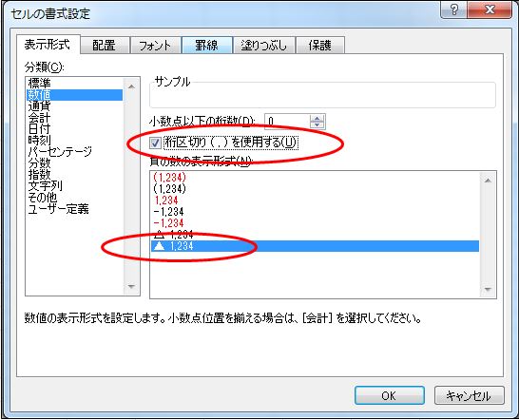This screenshot has width=519, height=420.
Task: Toggle the 桁区切り(,)を使用する checkbox
Action: (x=155, y=143)
